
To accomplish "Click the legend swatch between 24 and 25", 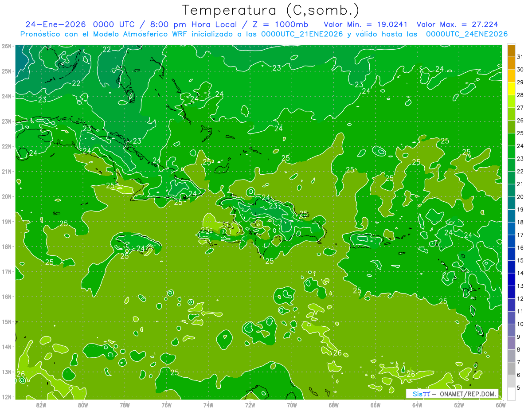I will point(512,140).
